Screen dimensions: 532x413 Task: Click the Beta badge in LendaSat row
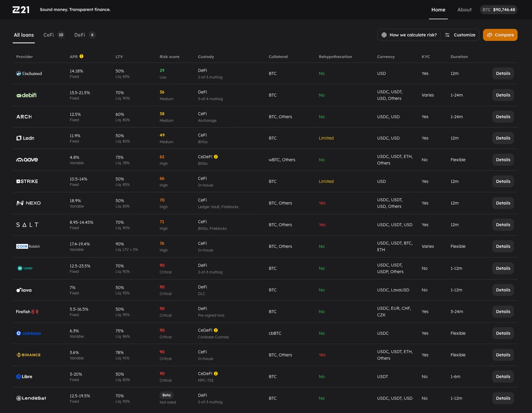(166, 395)
